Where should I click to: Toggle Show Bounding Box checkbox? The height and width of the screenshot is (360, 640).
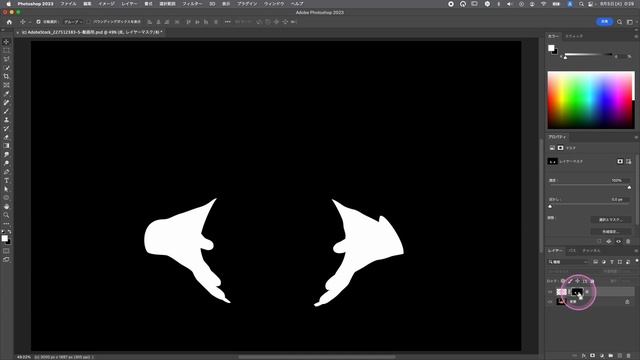[x=89, y=22]
